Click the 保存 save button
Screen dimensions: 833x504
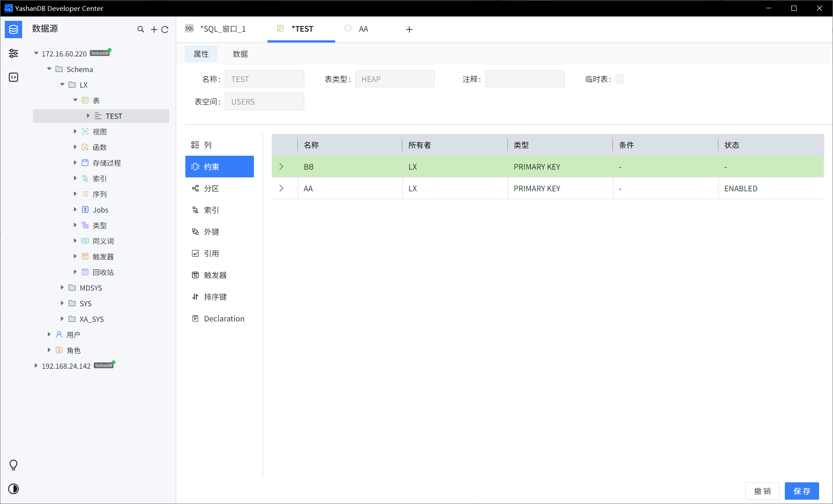point(801,491)
